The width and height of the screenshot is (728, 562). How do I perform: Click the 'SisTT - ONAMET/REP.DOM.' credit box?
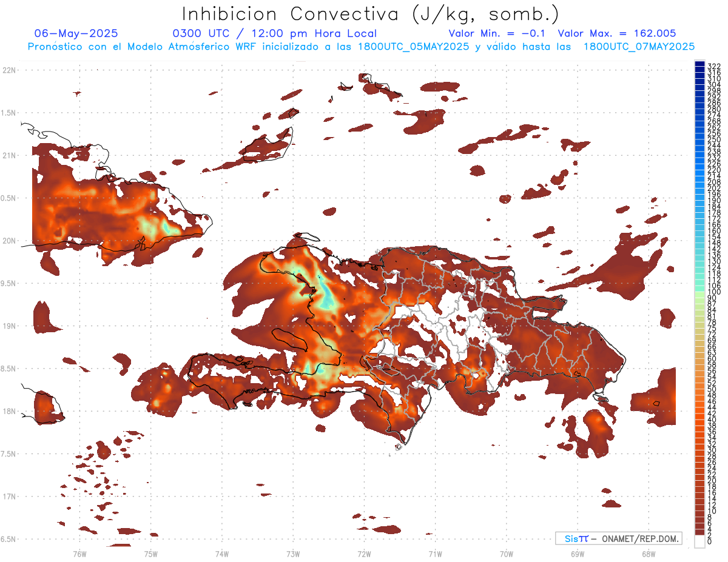[x=619, y=538]
